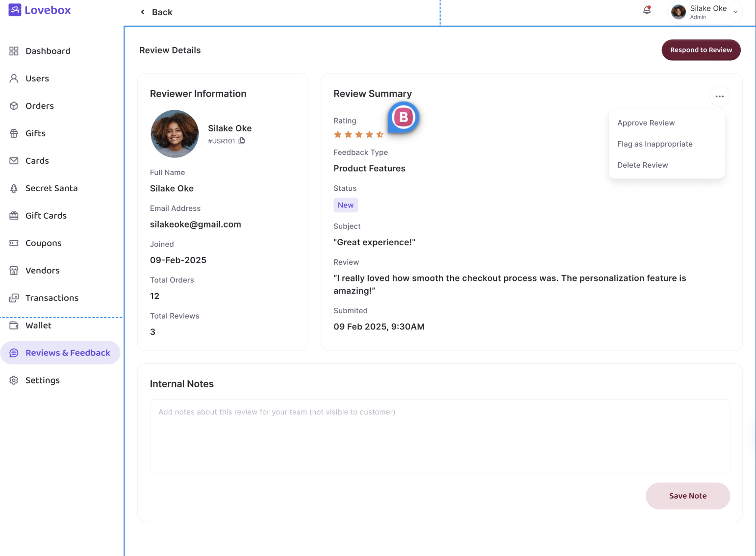Click the Save Note button
756x556 pixels.
coord(687,496)
